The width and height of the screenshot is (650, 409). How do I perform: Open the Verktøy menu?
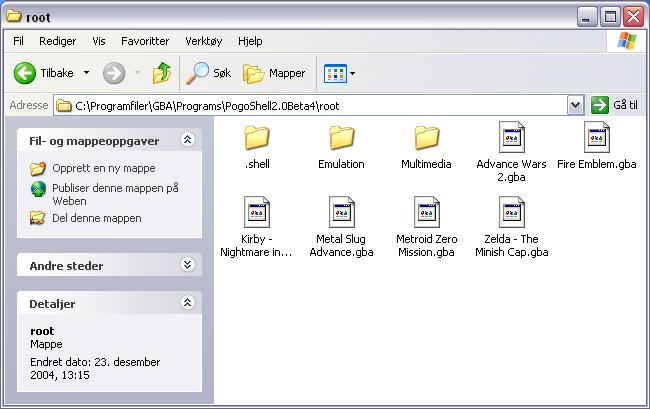204,41
